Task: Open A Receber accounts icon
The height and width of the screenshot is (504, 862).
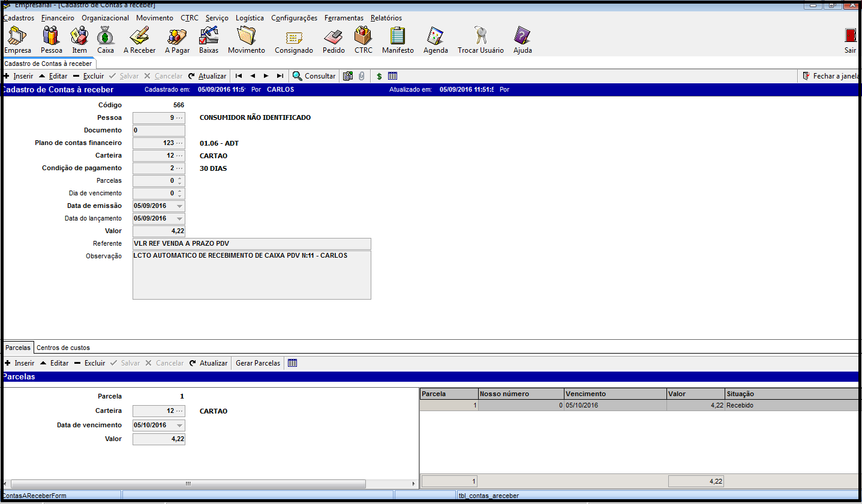Action: pyautogui.click(x=139, y=40)
